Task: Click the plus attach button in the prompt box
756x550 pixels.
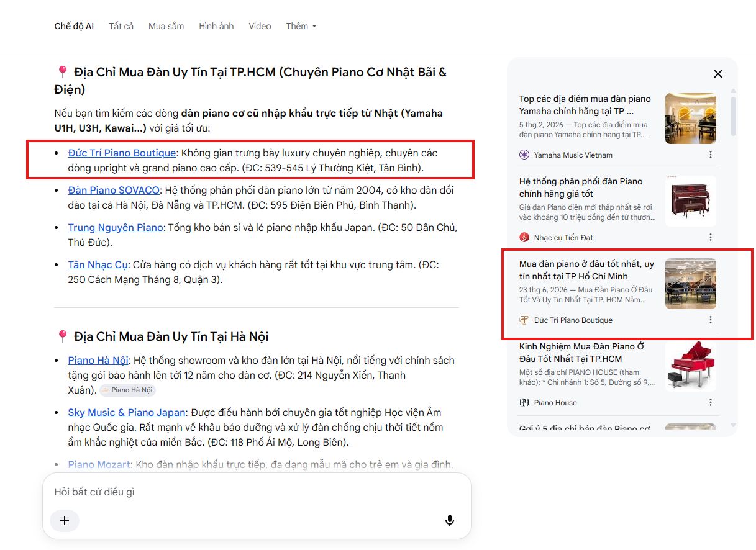Action: point(65,521)
